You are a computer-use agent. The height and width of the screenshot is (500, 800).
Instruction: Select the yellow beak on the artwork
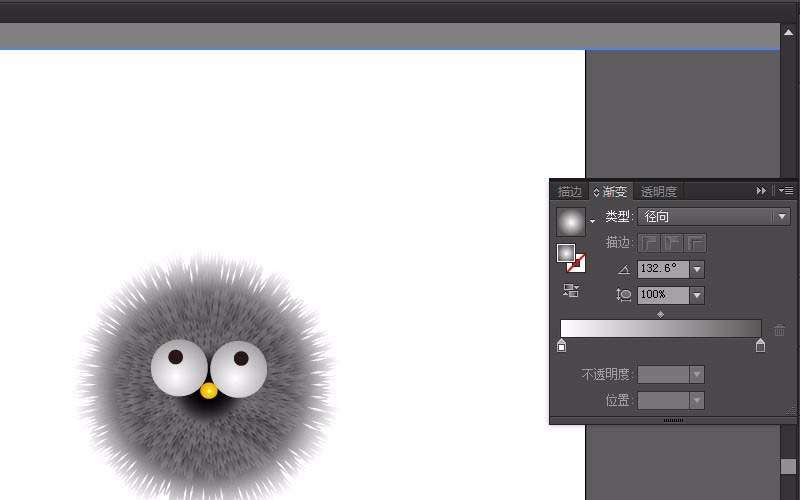pyautogui.click(x=209, y=391)
